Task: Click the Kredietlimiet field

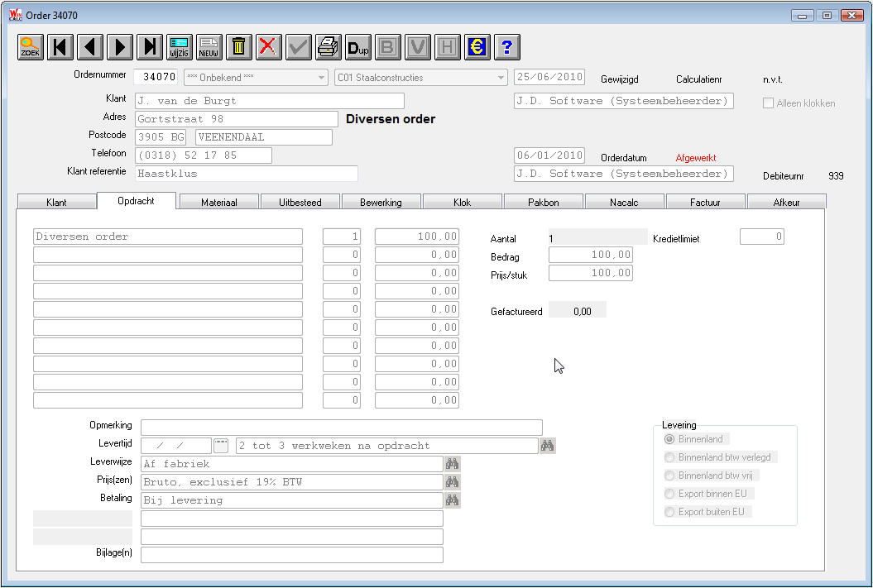Action: (x=762, y=237)
